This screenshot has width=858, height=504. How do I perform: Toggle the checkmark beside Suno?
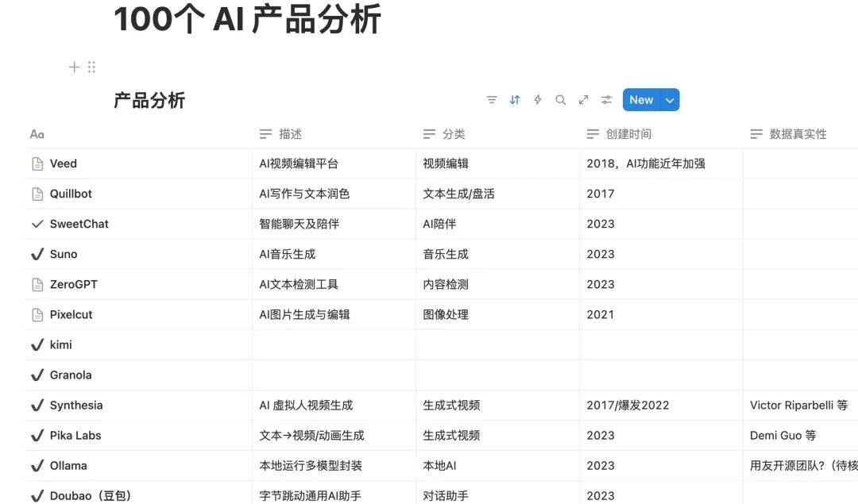click(37, 254)
